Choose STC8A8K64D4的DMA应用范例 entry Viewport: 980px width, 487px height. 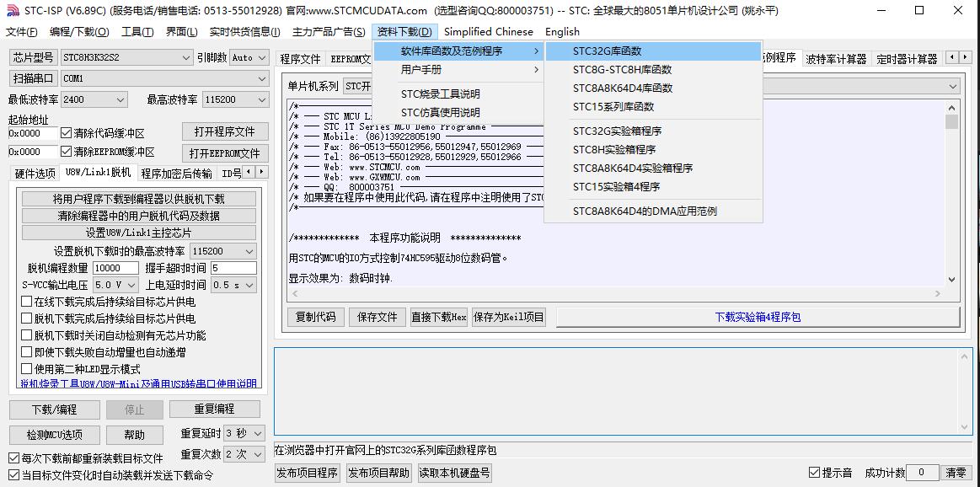click(653, 211)
